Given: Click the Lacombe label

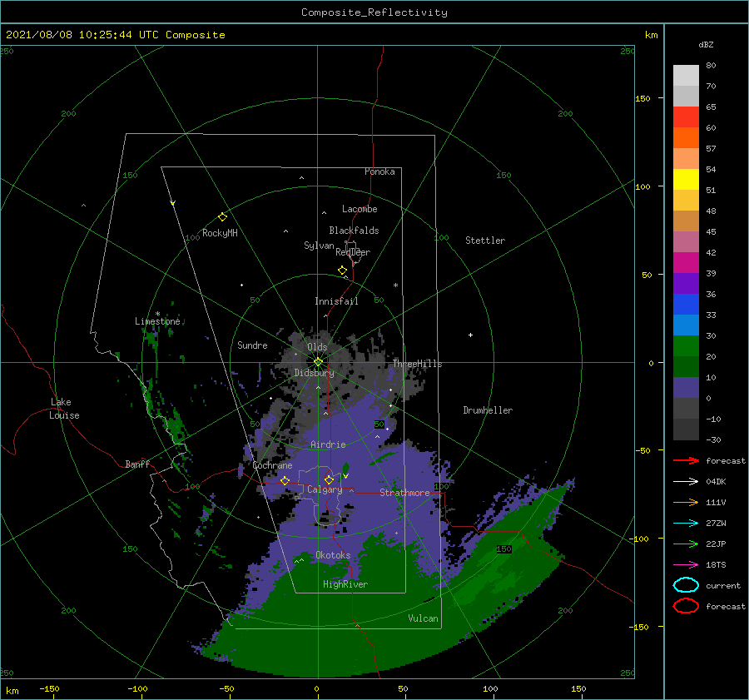Looking at the screenshot, I should pos(360,209).
